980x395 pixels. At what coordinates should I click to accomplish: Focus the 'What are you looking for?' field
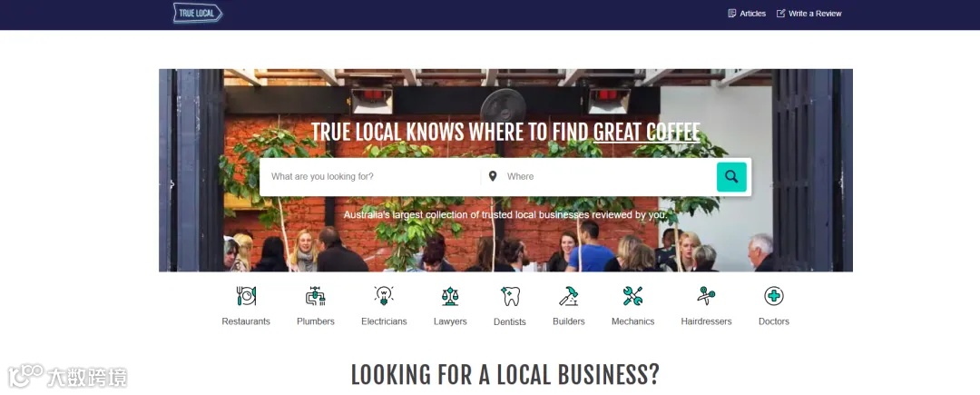pyautogui.click(x=370, y=177)
